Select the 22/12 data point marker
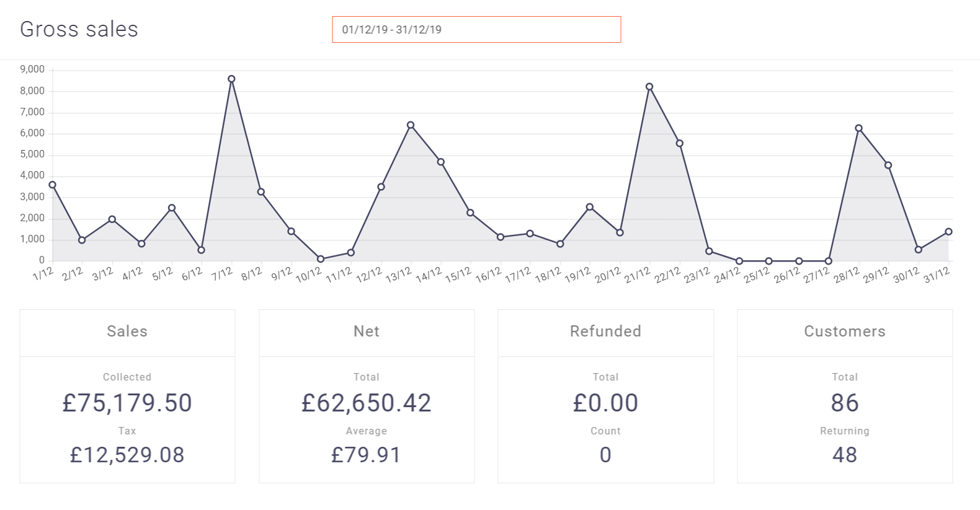This screenshot has height=510, width=980. point(680,143)
